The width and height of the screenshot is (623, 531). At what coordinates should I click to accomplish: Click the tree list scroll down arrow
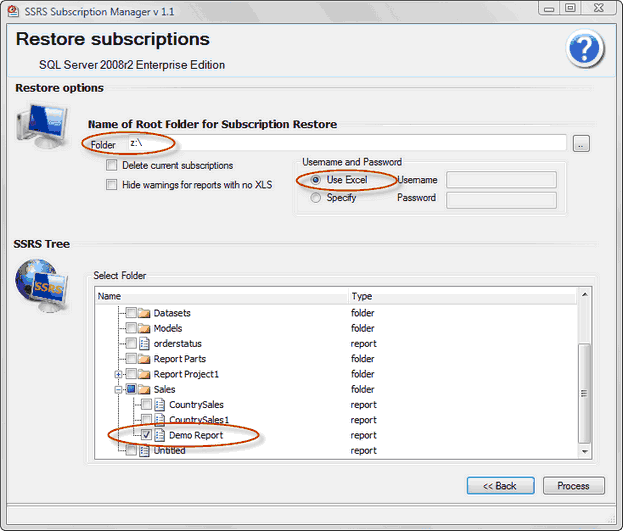pyautogui.click(x=584, y=451)
